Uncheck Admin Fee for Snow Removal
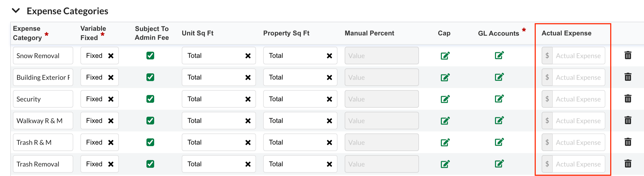 [150, 55]
